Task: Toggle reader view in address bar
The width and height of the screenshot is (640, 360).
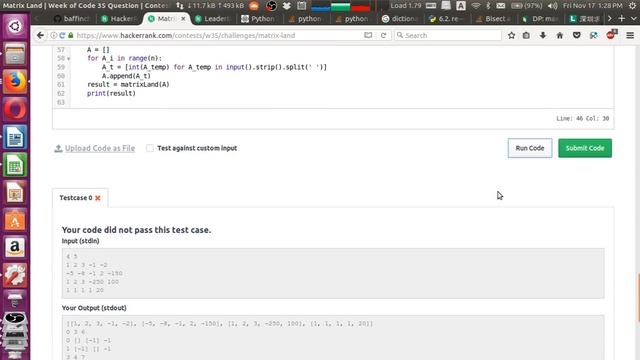Action: pyautogui.click(x=368, y=36)
